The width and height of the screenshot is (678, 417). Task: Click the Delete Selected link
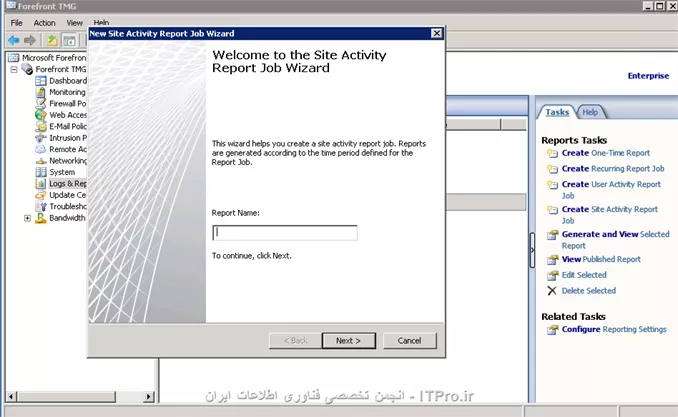[x=589, y=291]
